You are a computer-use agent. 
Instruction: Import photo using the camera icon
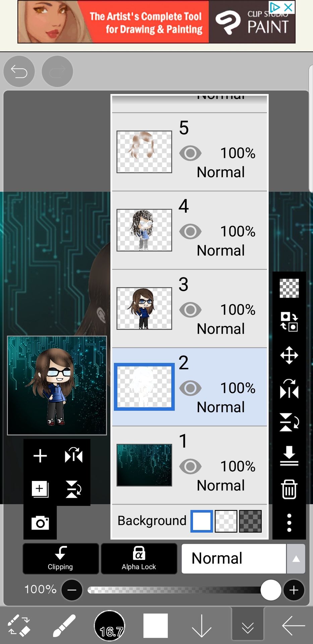click(40, 523)
